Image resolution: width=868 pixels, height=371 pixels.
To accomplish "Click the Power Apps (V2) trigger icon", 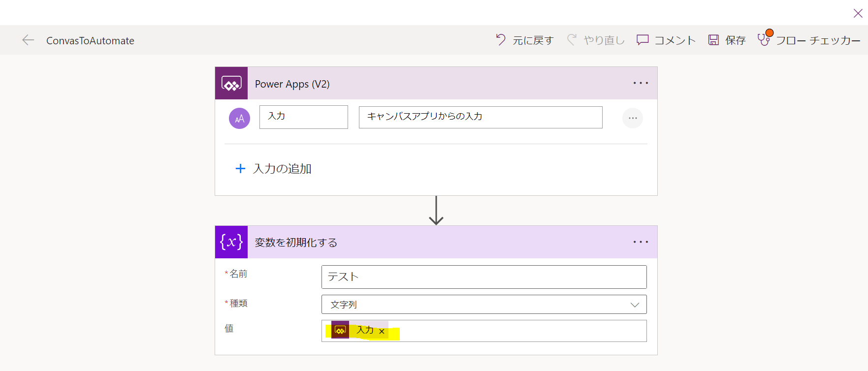I will click(x=231, y=83).
